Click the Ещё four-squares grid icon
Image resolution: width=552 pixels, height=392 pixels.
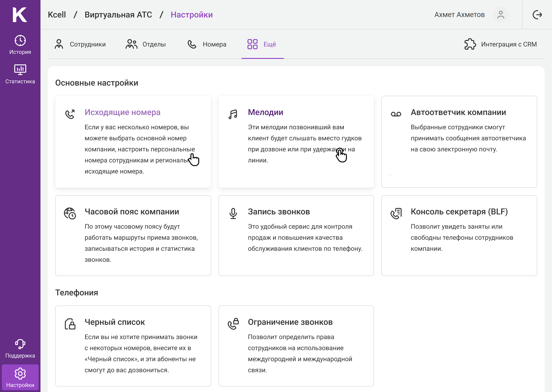(x=253, y=44)
